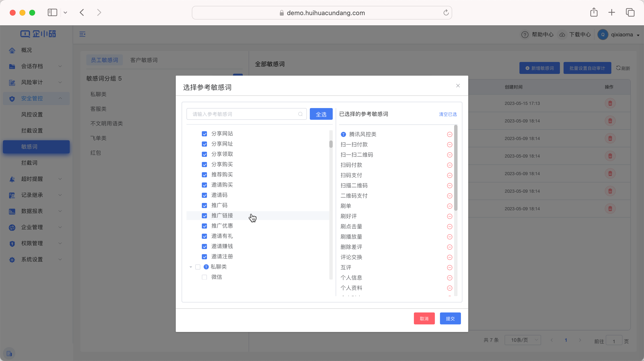Remove 腾讯风控类 group via minus icon
Image resolution: width=644 pixels, height=361 pixels.
(449, 135)
